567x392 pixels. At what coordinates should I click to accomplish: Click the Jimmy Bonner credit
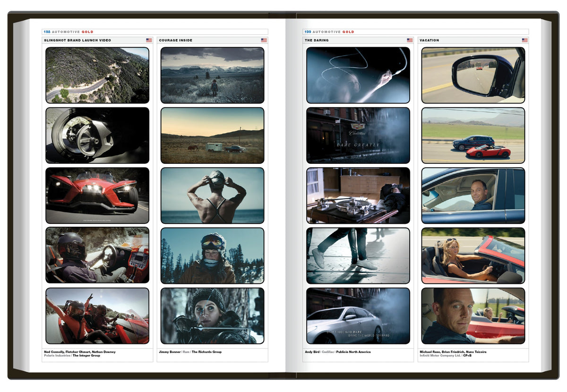point(170,352)
